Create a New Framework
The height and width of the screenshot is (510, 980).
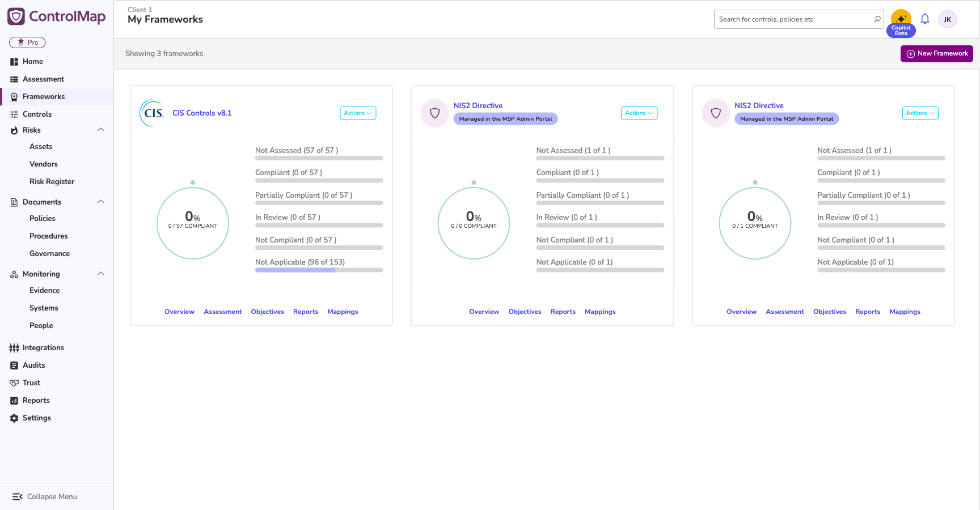(936, 54)
